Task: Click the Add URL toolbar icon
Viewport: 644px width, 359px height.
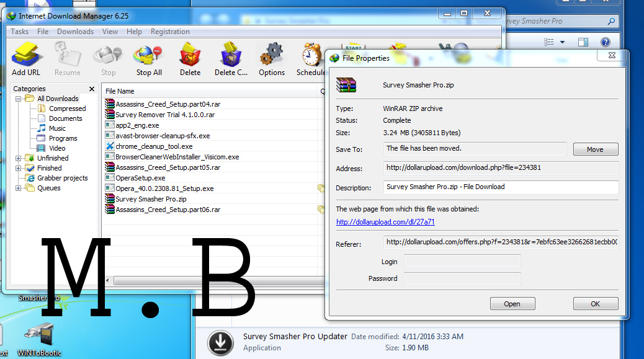Action: [27, 54]
